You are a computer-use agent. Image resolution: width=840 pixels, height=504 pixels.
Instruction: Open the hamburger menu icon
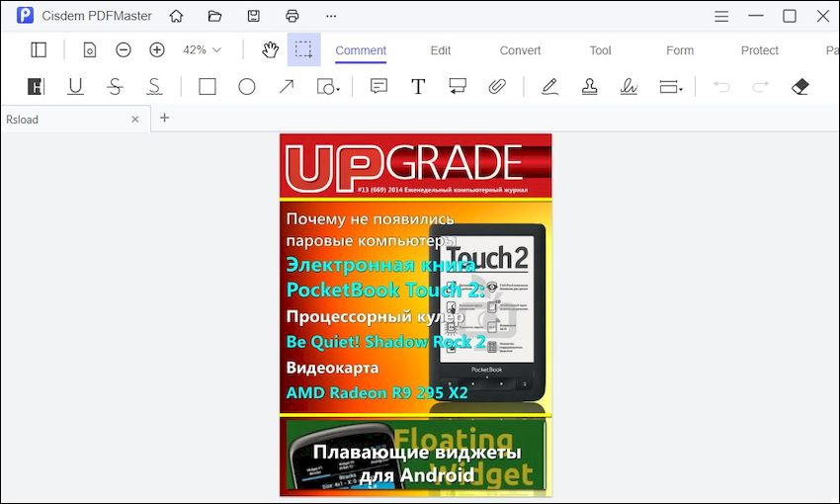[x=721, y=16]
